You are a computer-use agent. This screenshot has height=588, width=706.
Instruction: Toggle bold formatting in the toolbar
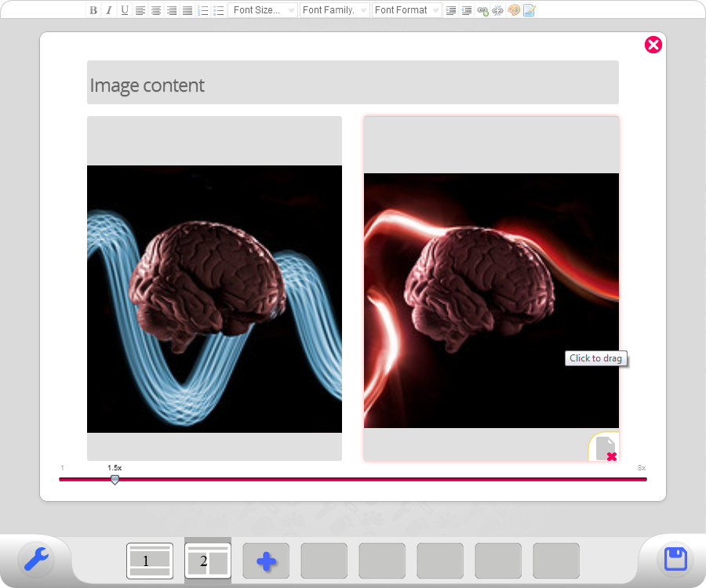(x=93, y=10)
